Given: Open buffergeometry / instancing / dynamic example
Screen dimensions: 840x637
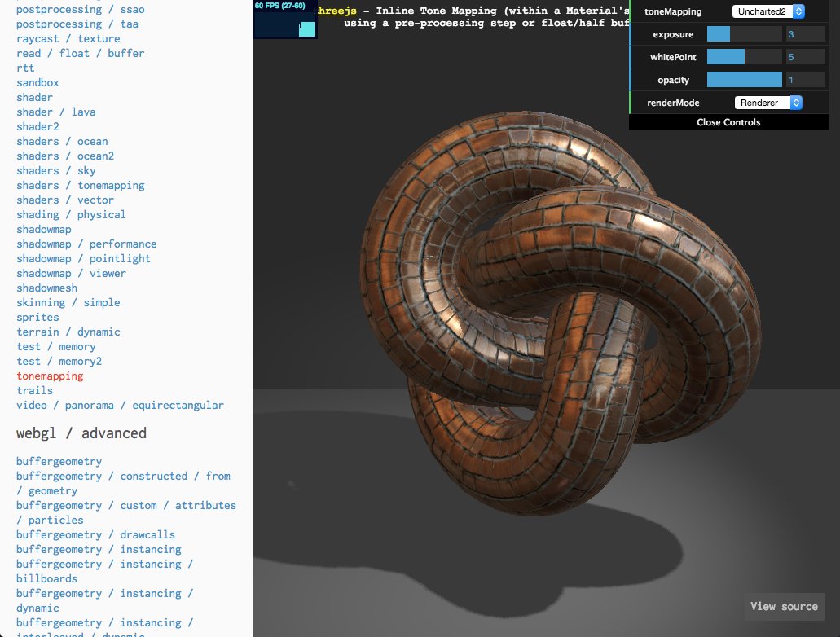Looking at the screenshot, I should pyautogui.click(x=104, y=600).
